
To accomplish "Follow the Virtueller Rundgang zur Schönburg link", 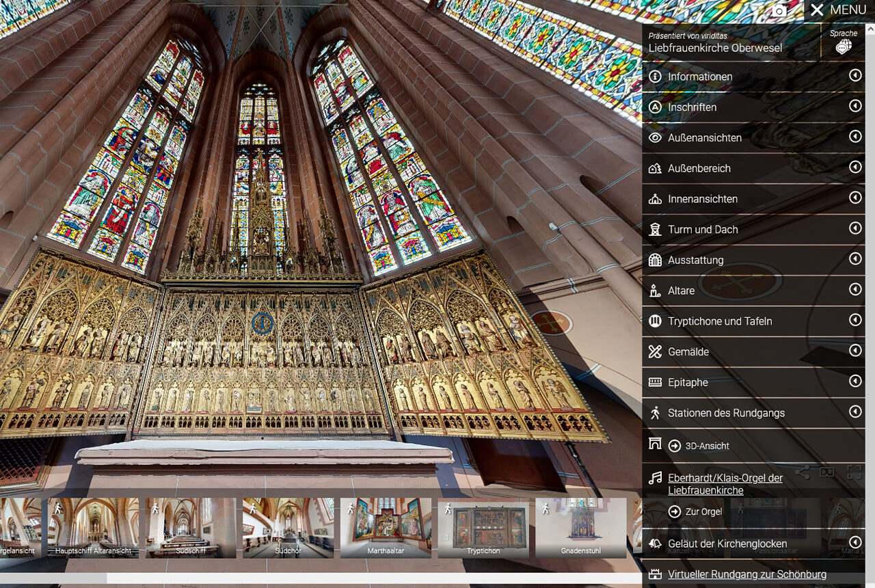I will click(x=746, y=574).
